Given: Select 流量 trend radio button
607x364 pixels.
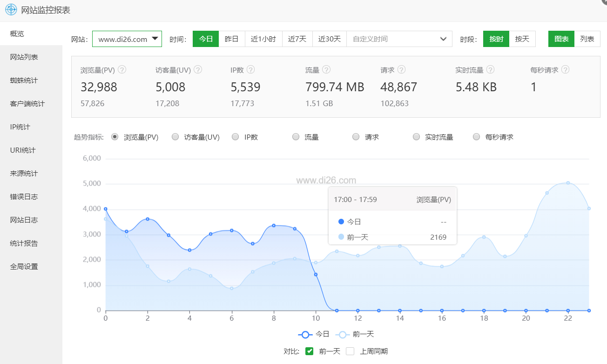Looking at the screenshot, I should (x=296, y=137).
